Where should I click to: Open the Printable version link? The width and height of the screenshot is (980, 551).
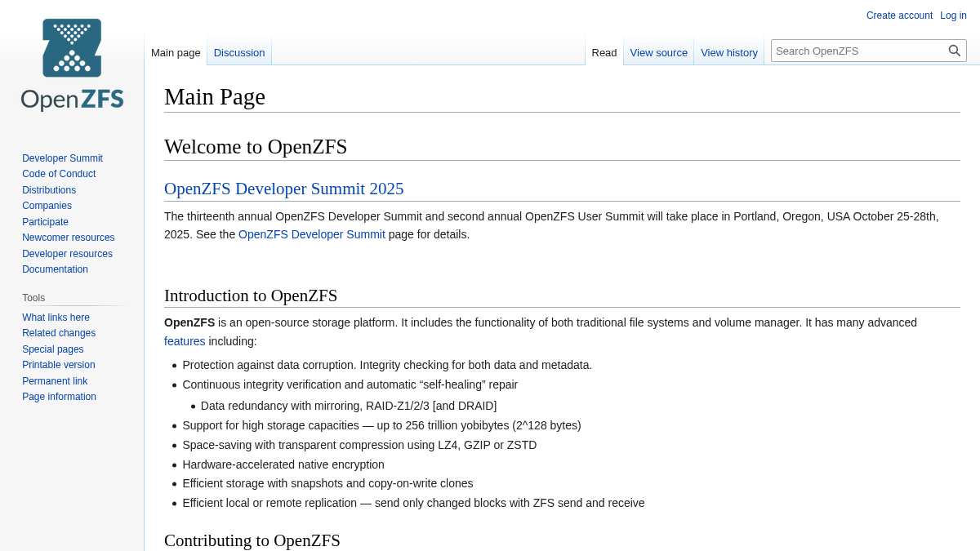pyautogui.click(x=59, y=365)
